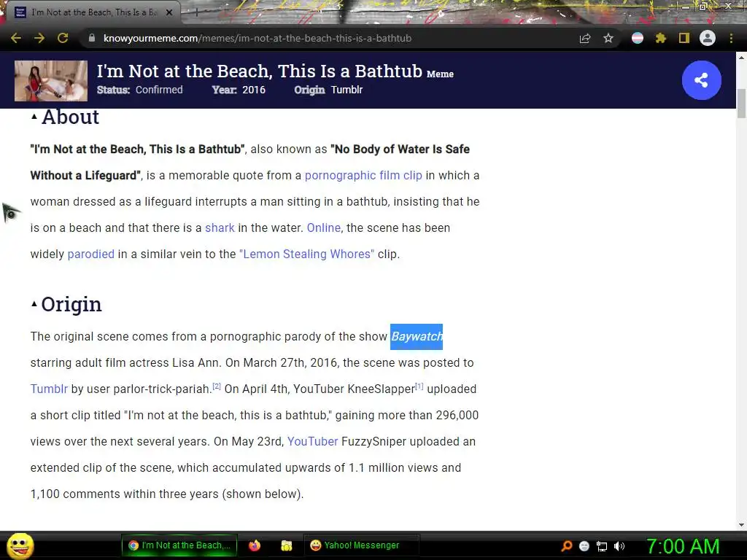Open the 'YouTuber' link before FuzzySniper
747x560 pixels.
(312, 441)
